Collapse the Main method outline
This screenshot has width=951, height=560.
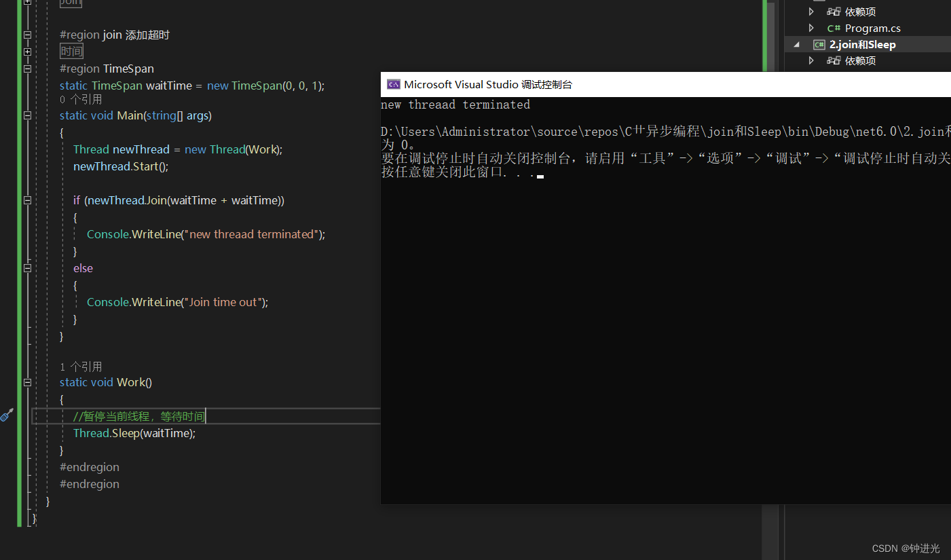27,115
